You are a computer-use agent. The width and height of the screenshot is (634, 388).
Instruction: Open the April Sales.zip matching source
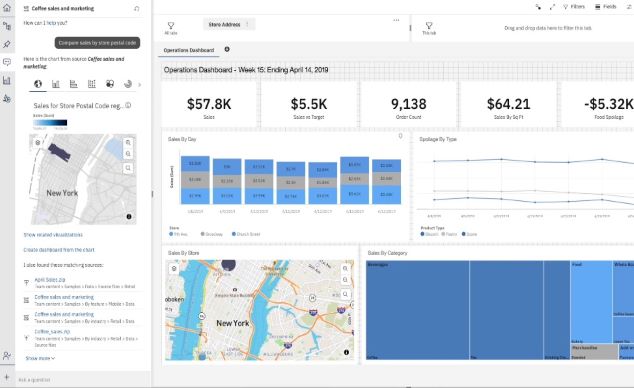pos(50,280)
